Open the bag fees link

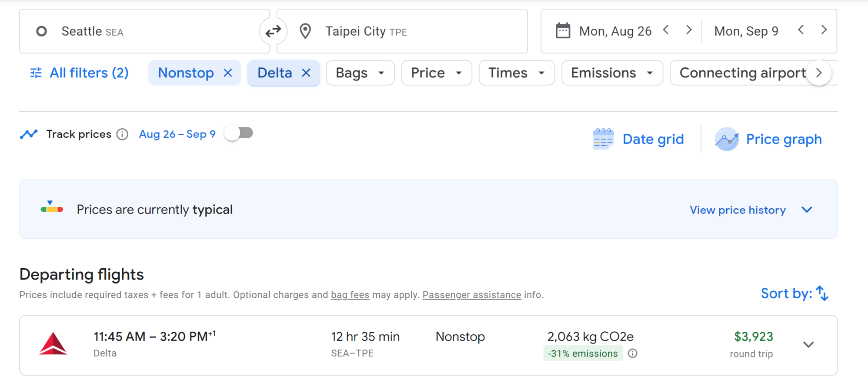[x=350, y=295]
